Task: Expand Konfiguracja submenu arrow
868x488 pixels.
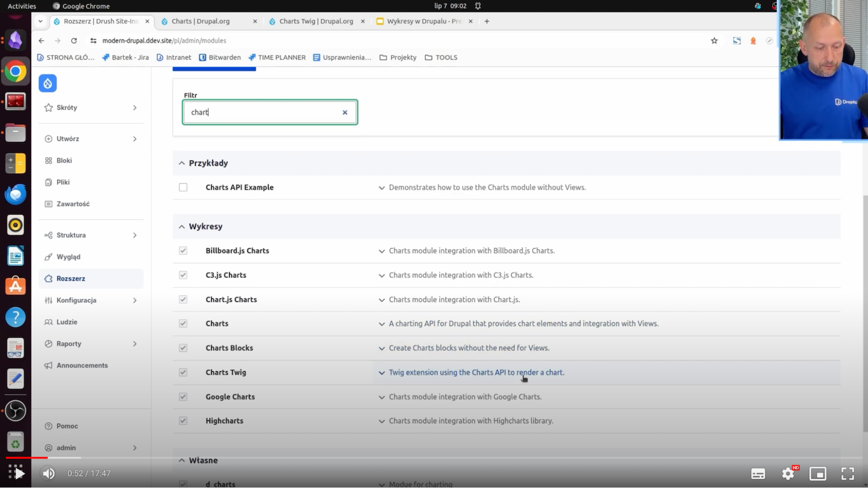Action: pyautogui.click(x=135, y=301)
